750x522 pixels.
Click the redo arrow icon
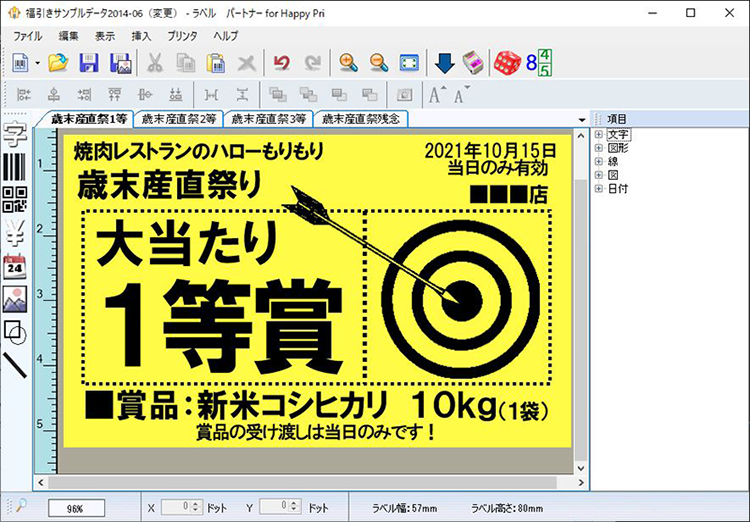pos(313,63)
